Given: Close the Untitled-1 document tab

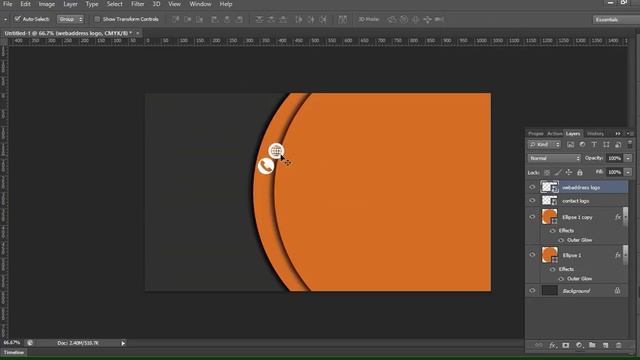Looking at the screenshot, I should coord(138,33).
